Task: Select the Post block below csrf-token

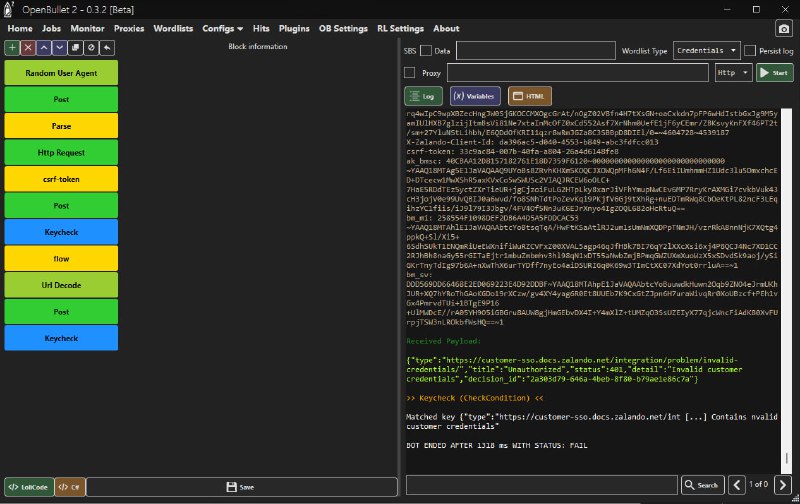Action: (x=61, y=206)
